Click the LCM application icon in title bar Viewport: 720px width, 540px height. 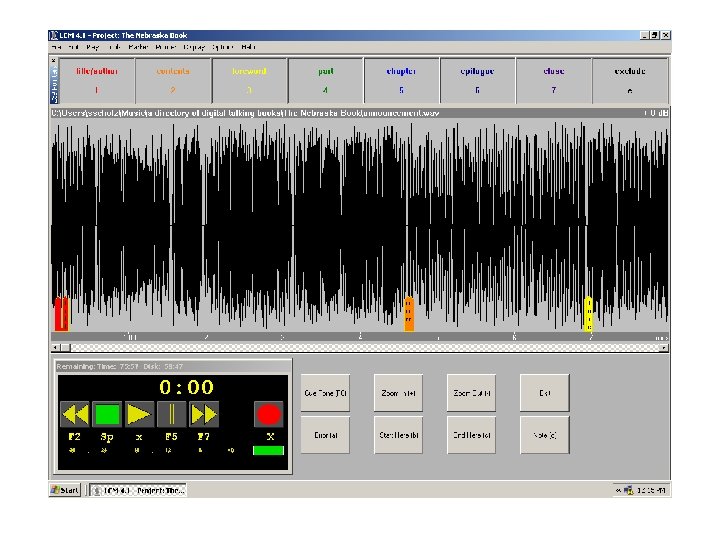coord(54,35)
